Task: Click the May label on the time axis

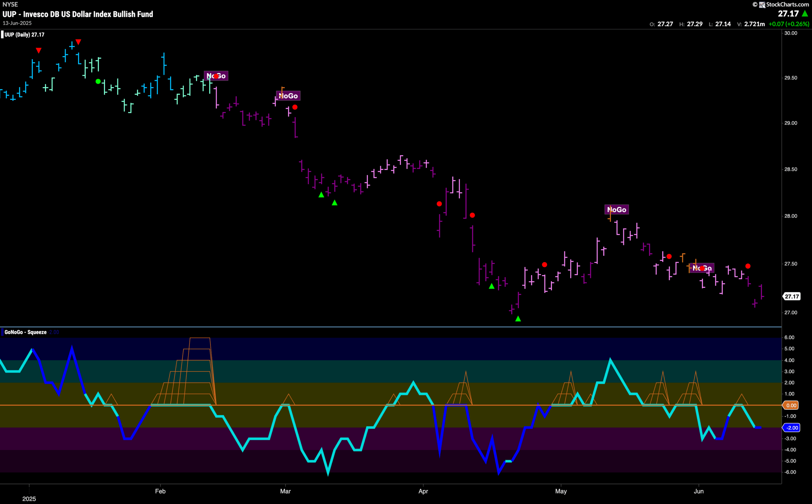Action: [x=561, y=491]
